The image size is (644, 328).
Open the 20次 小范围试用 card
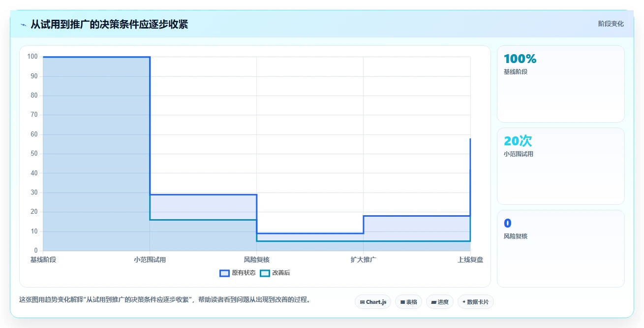tap(560, 166)
